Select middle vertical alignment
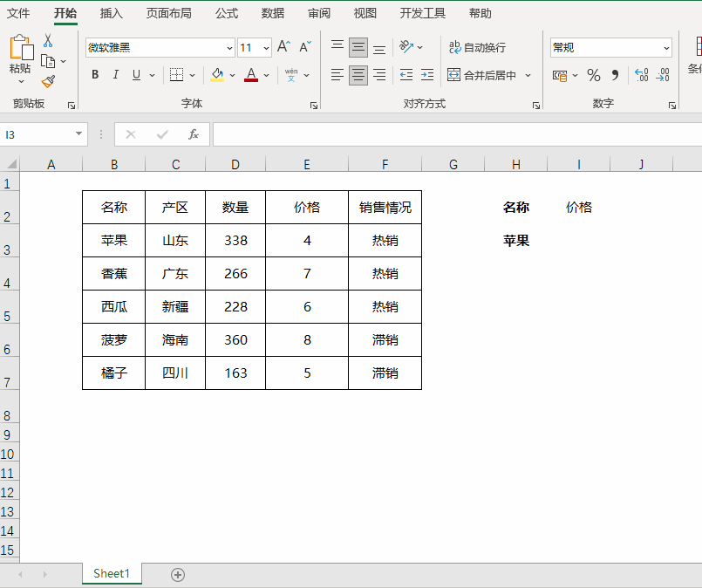 [358, 47]
